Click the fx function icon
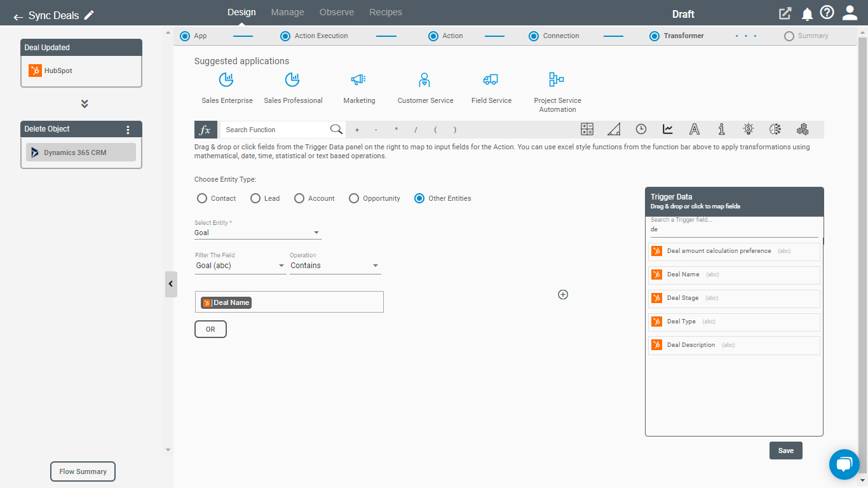This screenshot has width=868, height=488. (x=206, y=130)
